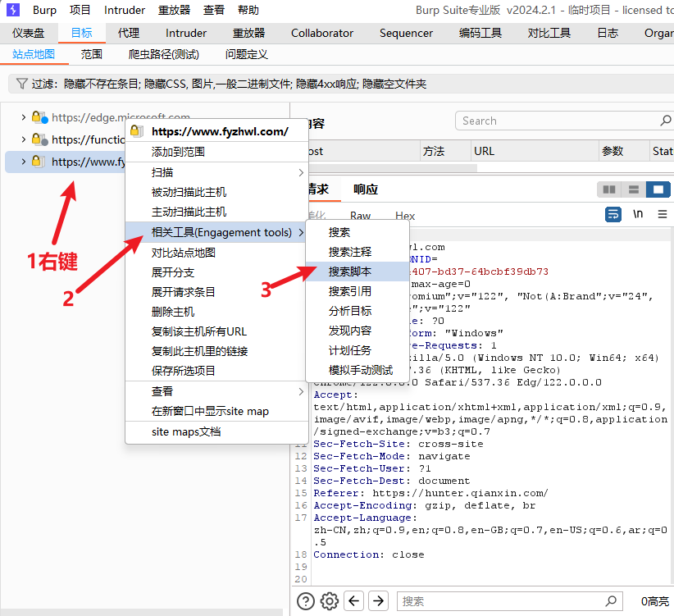This screenshot has width=674, height=616.
Task: Go to previous match with back arrow
Action: [x=353, y=600]
